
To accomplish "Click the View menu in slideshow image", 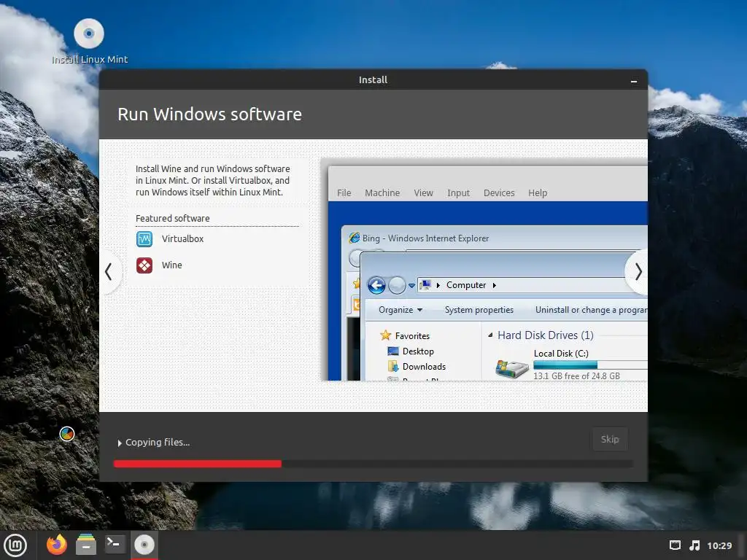I will (423, 192).
